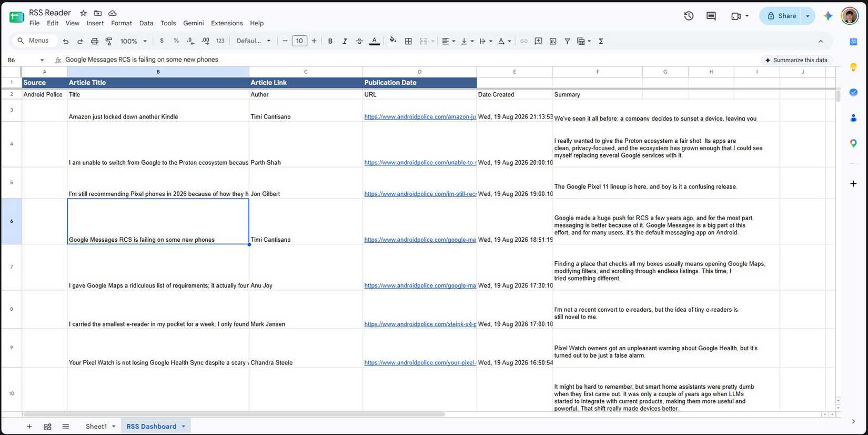Star the RSS Reader document
868x435 pixels.
click(83, 13)
